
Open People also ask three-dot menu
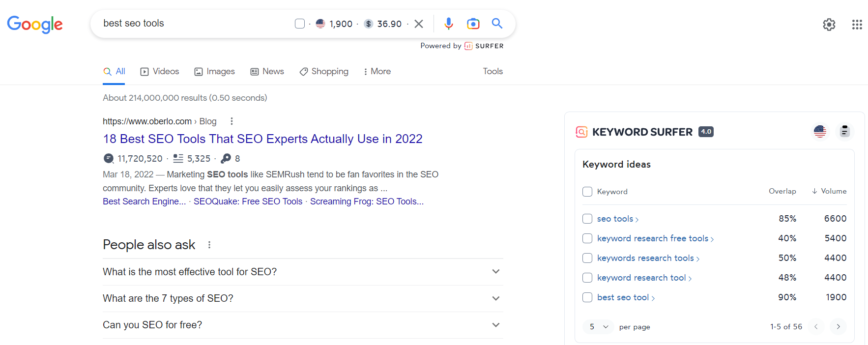point(209,245)
